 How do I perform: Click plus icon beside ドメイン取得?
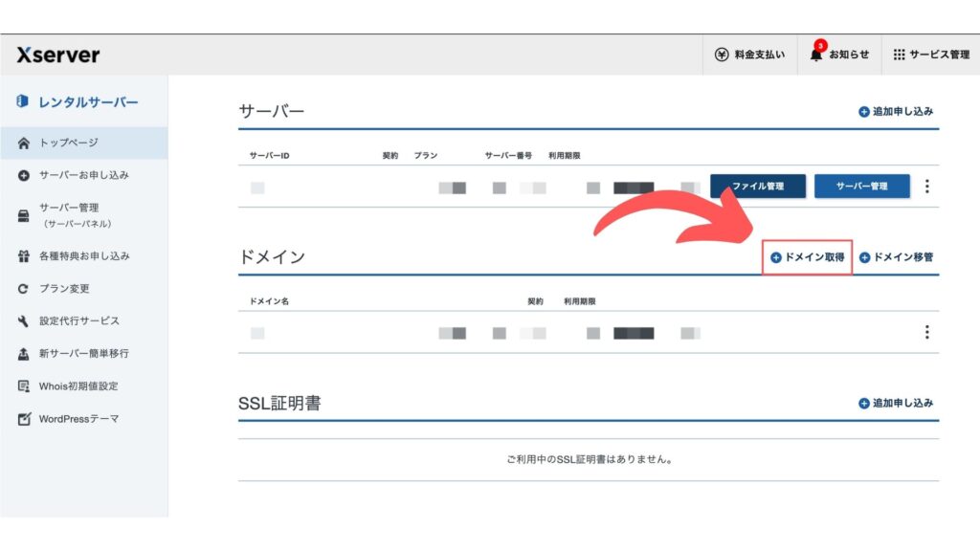tap(775, 257)
